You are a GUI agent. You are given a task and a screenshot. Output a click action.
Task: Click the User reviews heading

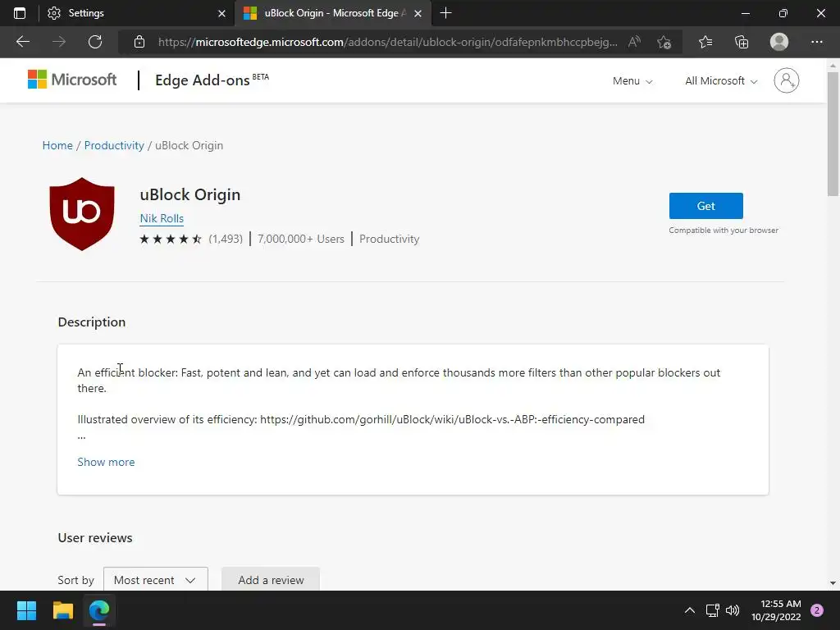pyautogui.click(x=95, y=538)
